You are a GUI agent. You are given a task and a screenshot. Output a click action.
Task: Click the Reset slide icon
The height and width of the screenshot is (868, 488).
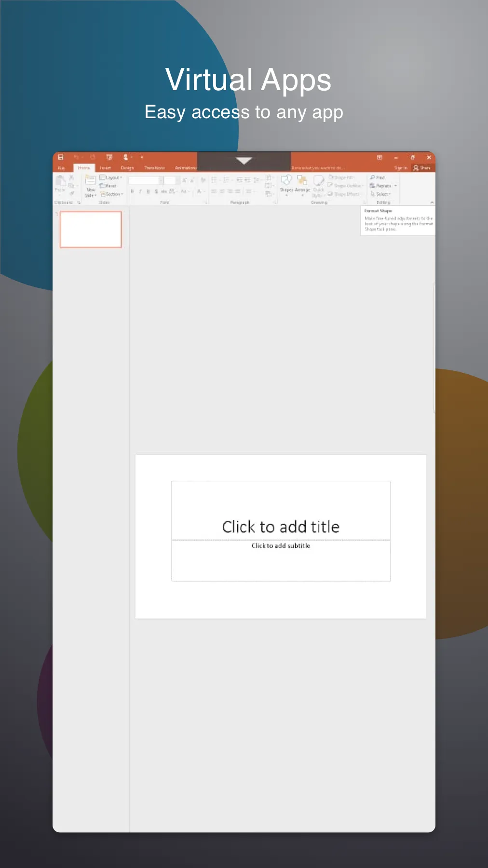click(108, 186)
